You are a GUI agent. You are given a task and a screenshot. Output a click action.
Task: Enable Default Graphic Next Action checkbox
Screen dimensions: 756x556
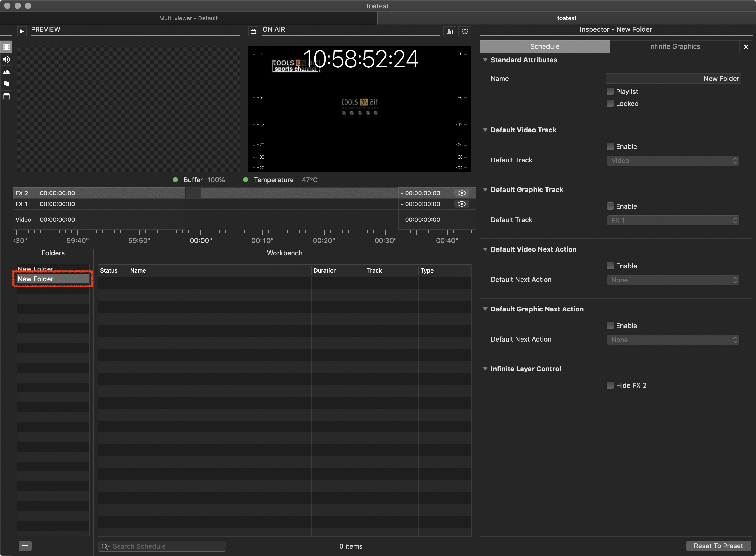(x=610, y=326)
